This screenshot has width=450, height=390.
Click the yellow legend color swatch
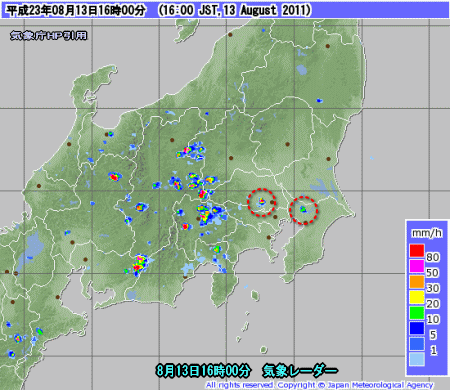(x=417, y=297)
